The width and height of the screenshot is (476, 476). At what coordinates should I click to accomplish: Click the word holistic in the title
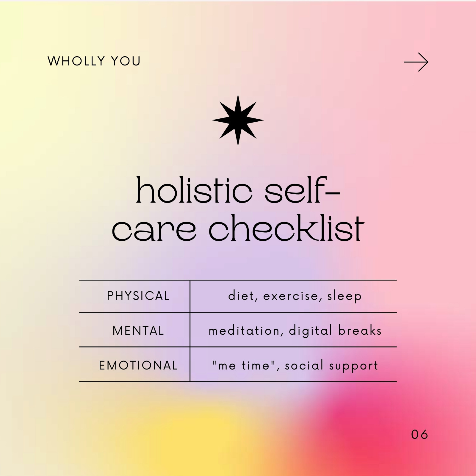click(x=194, y=190)
